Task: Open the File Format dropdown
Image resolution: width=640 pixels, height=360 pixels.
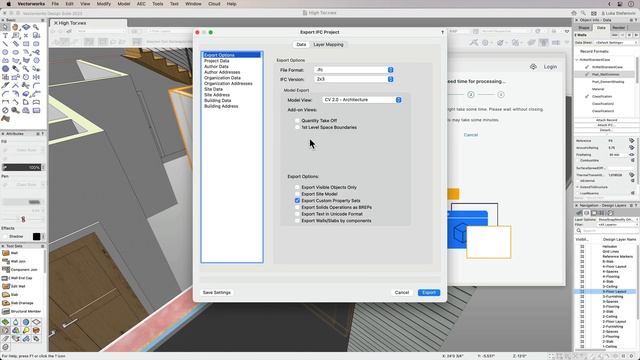Action: coord(354,70)
